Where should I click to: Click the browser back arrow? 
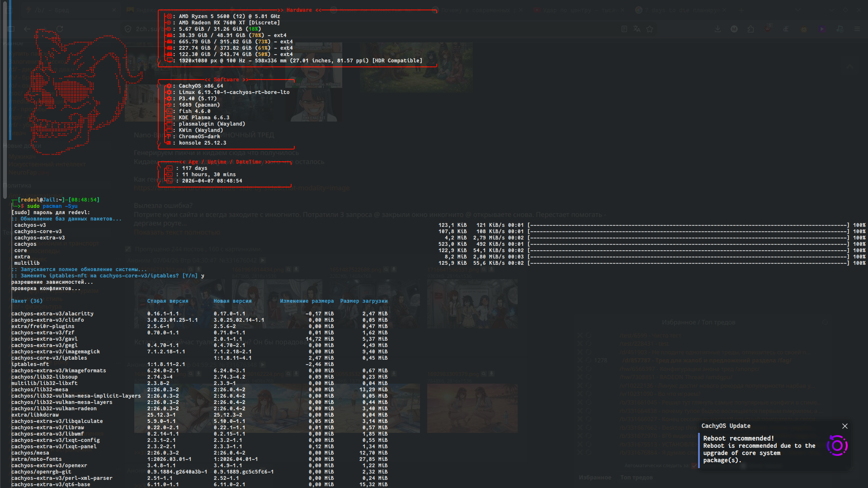(x=27, y=29)
